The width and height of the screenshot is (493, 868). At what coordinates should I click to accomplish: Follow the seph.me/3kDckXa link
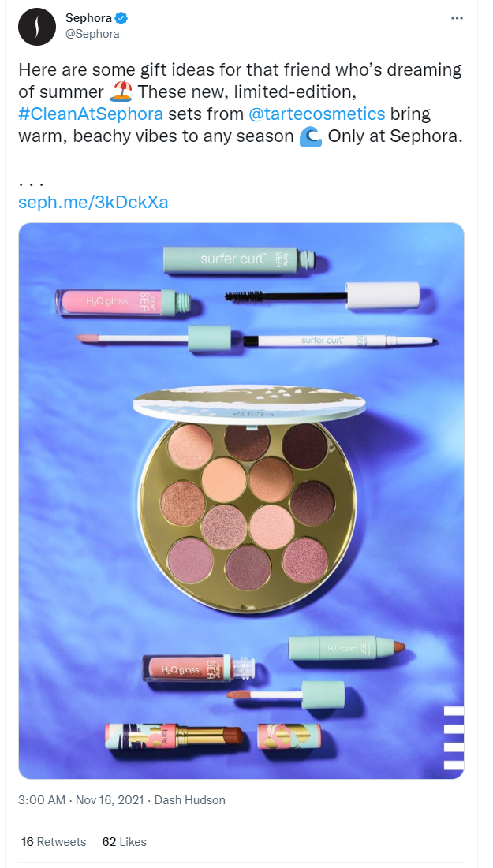(x=93, y=202)
